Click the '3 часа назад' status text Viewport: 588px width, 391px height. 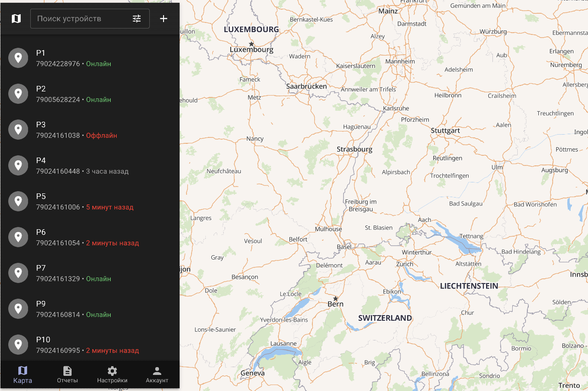click(x=107, y=171)
